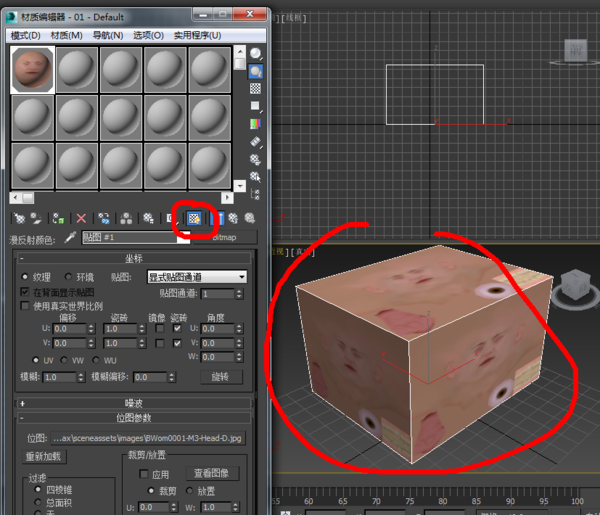Image resolution: width=600 pixels, height=515 pixels.
Task: Check the V 镜像 mirror checkbox
Action: 160,343
